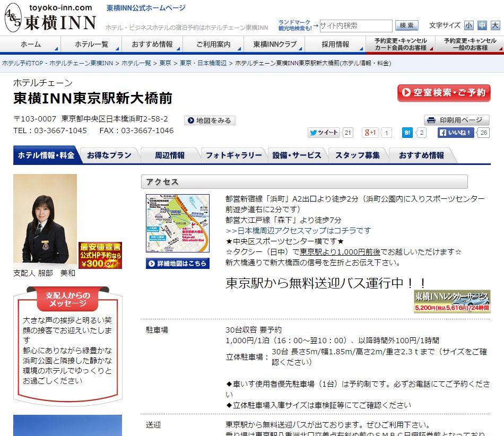Open the ご利用案内 navigation menu

[x=213, y=44]
